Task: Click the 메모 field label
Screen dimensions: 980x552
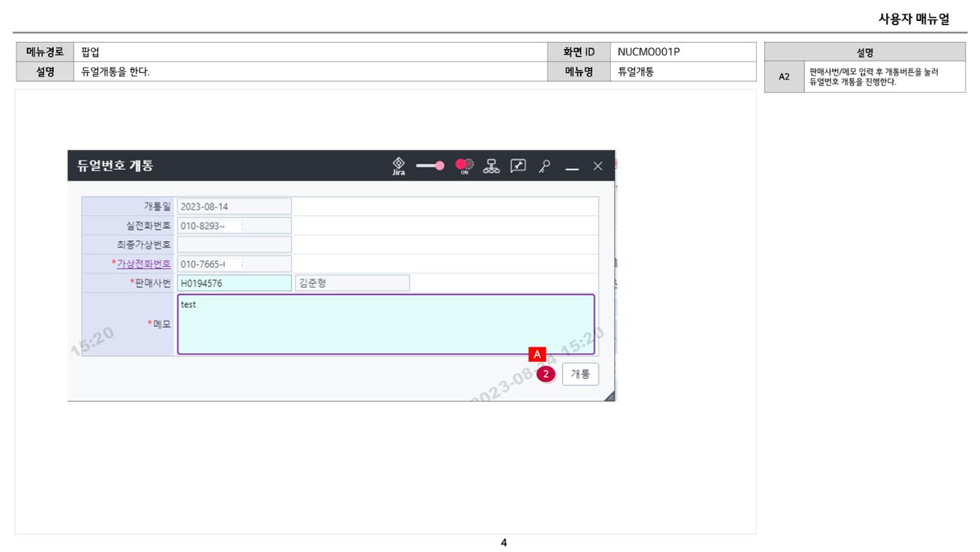Action: [x=158, y=324]
